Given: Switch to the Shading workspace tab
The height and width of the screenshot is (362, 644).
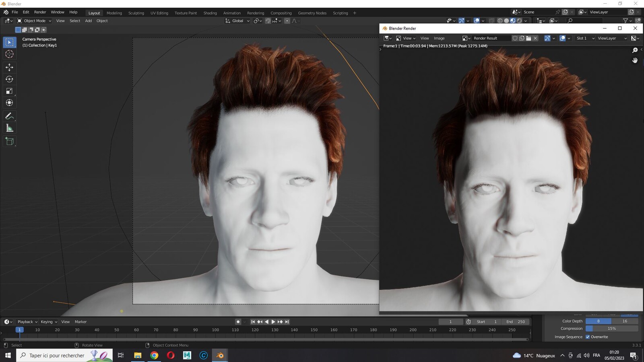Looking at the screenshot, I should [210, 13].
